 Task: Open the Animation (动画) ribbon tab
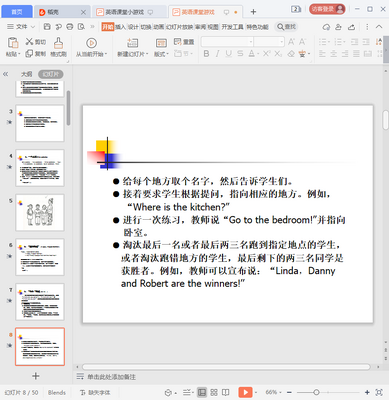tap(159, 27)
